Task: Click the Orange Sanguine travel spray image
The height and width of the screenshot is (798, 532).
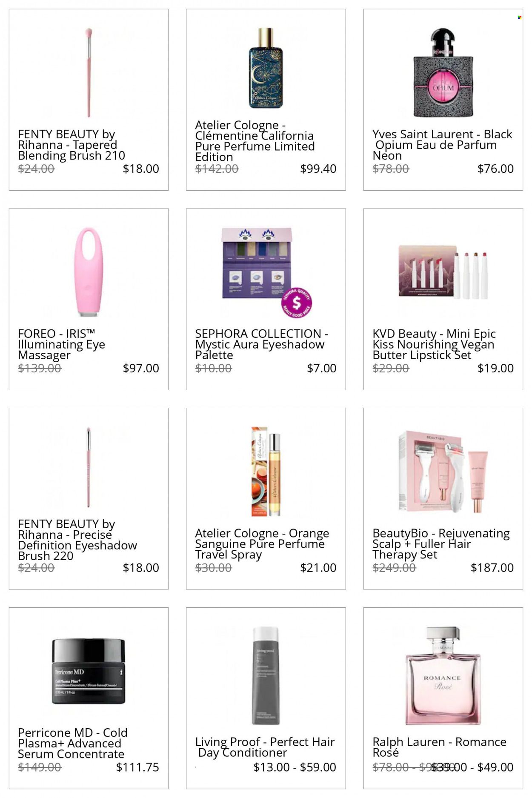Action: 266,472
